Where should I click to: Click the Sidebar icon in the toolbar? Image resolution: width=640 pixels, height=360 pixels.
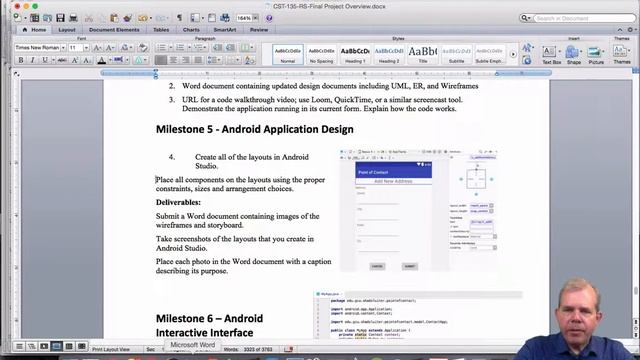point(195,18)
